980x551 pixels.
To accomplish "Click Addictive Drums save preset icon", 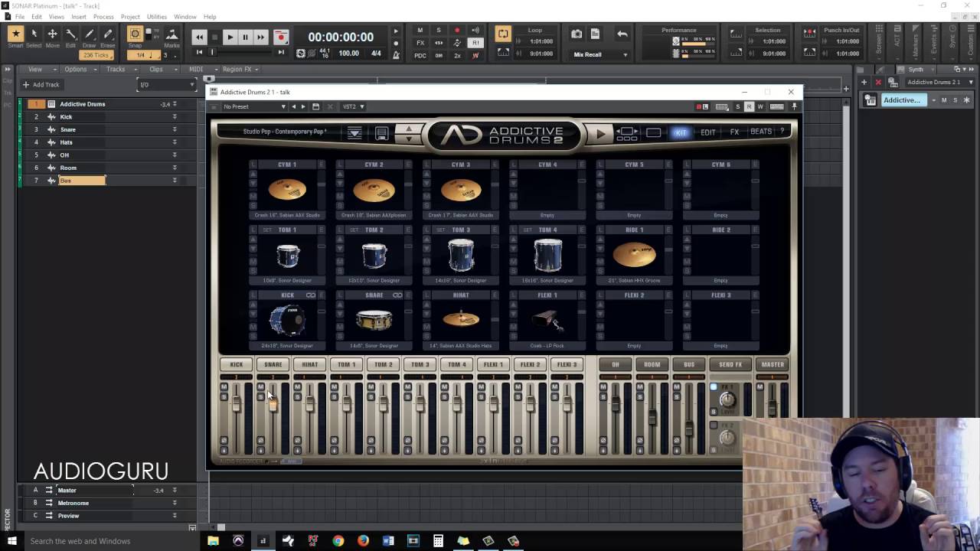I will [381, 133].
